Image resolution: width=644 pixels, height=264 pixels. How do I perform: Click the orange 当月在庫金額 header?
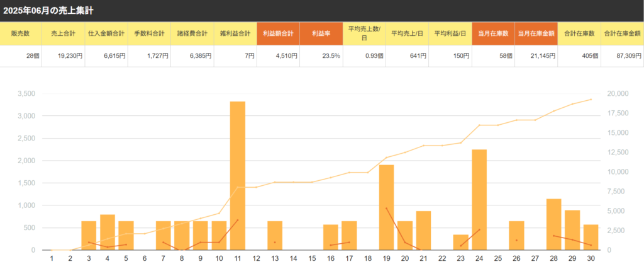tap(536, 34)
